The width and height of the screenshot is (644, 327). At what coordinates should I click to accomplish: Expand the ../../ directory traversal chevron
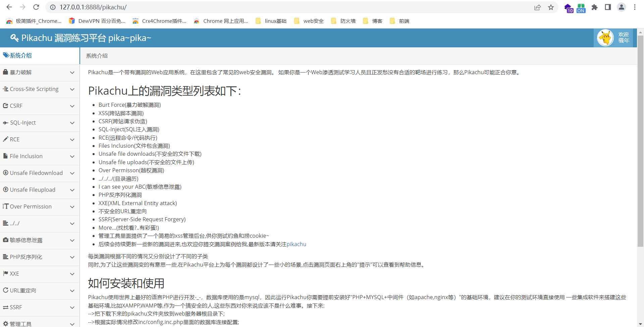pyautogui.click(x=72, y=223)
